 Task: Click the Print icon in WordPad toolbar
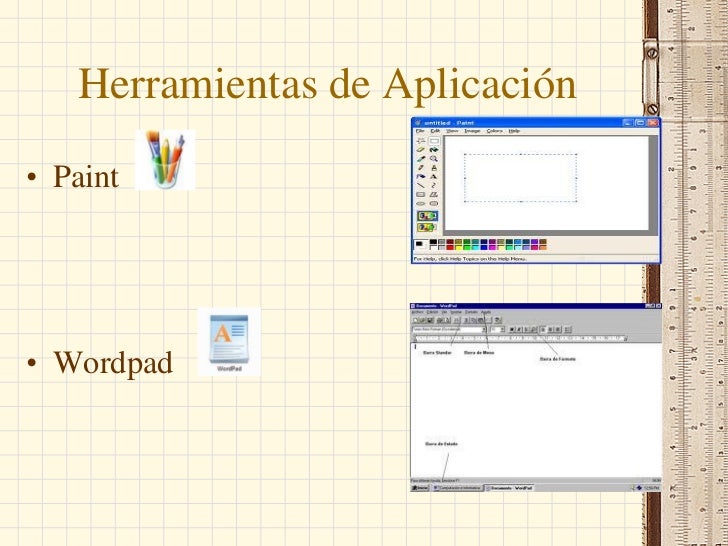point(439,320)
